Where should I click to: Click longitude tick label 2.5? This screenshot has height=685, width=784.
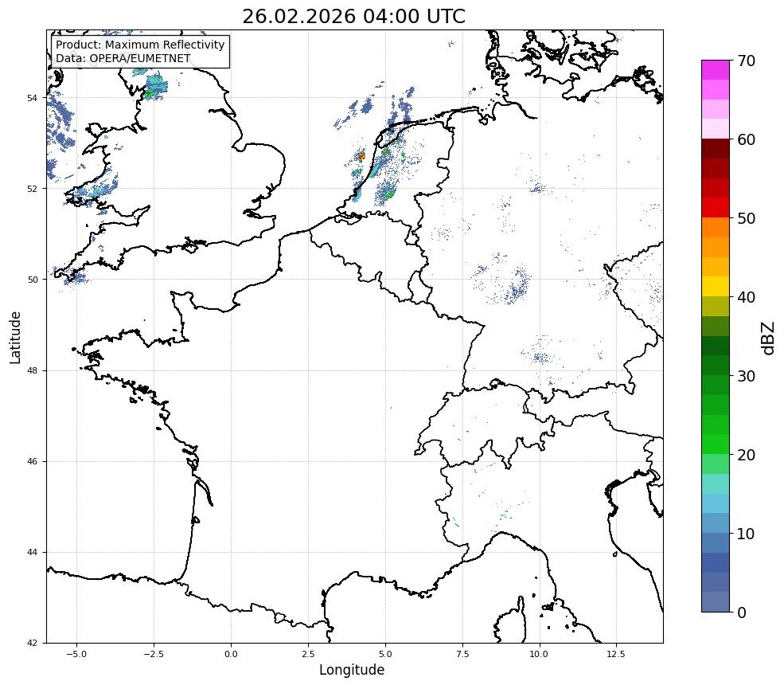pyautogui.click(x=308, y=654)
